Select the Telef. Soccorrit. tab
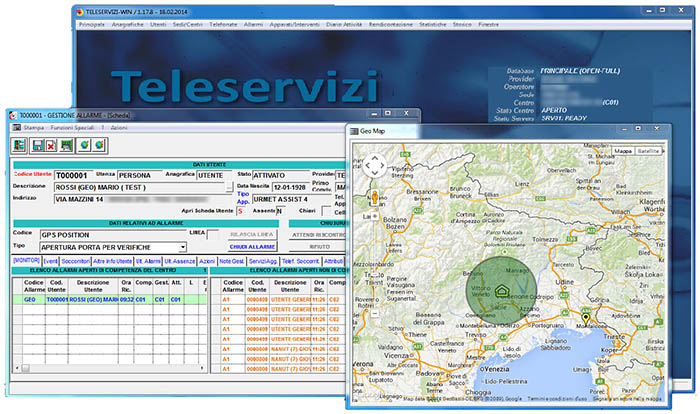 tap(300, 261)
